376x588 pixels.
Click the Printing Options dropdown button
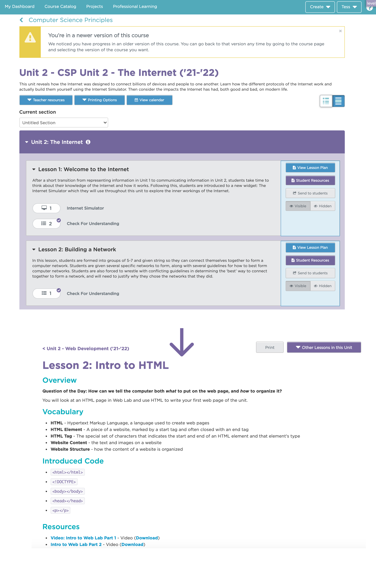[99, 100]
